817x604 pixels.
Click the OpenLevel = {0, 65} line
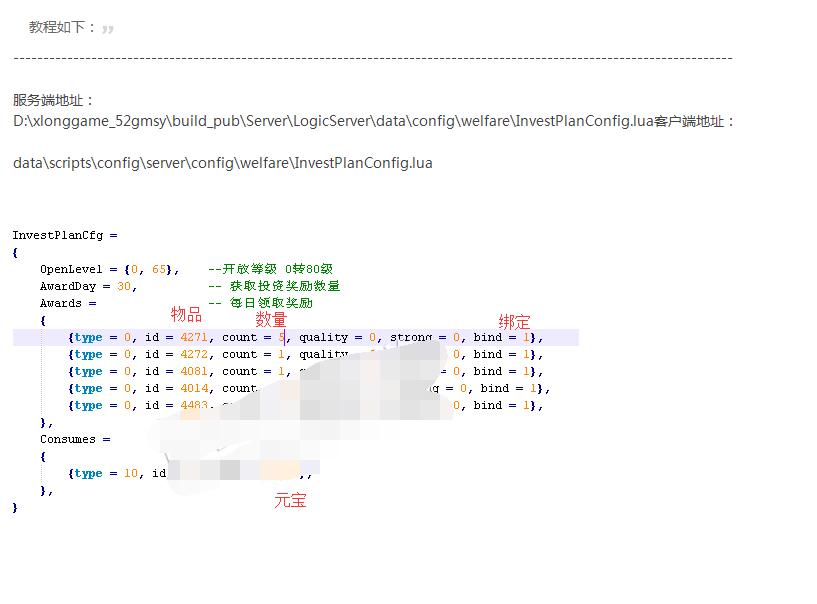109,269
